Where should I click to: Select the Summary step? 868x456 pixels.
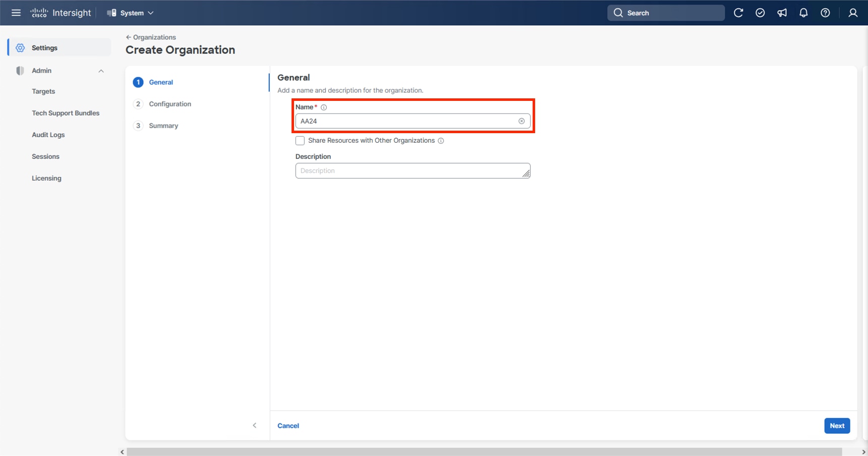(x=163, y=126)
